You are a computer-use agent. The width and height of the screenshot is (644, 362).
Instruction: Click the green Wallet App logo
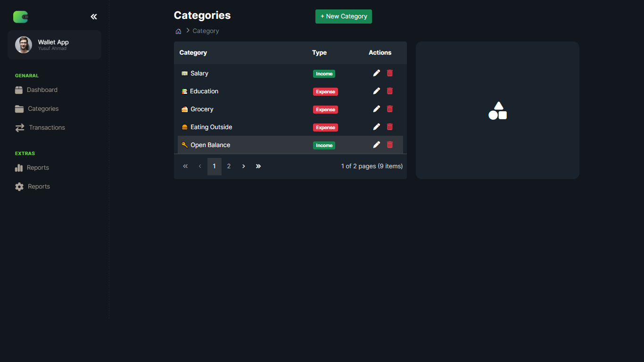point(20,16)
